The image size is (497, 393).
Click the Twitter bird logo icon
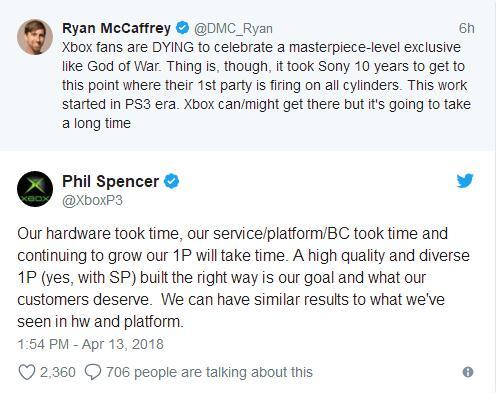465,181
